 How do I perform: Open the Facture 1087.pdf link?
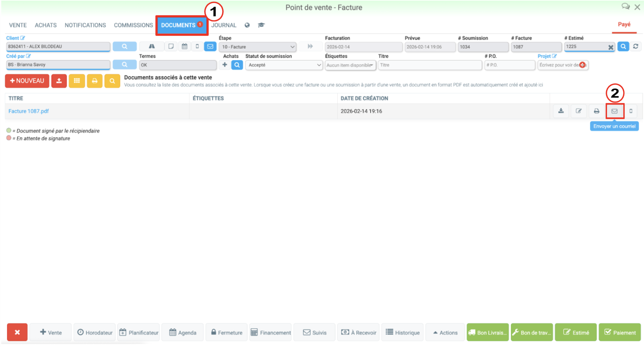pyautogui.click(x=29, y=111)
